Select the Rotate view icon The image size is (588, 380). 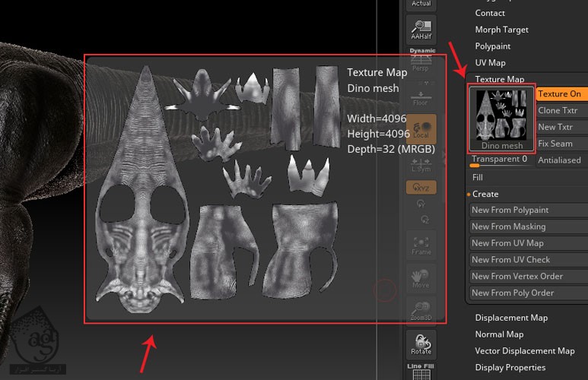click(421, 344)
